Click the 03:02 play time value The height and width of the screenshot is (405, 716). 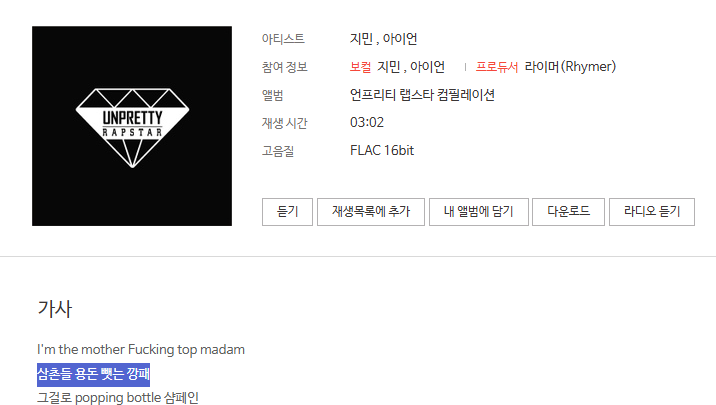click(x=367, y=123)
